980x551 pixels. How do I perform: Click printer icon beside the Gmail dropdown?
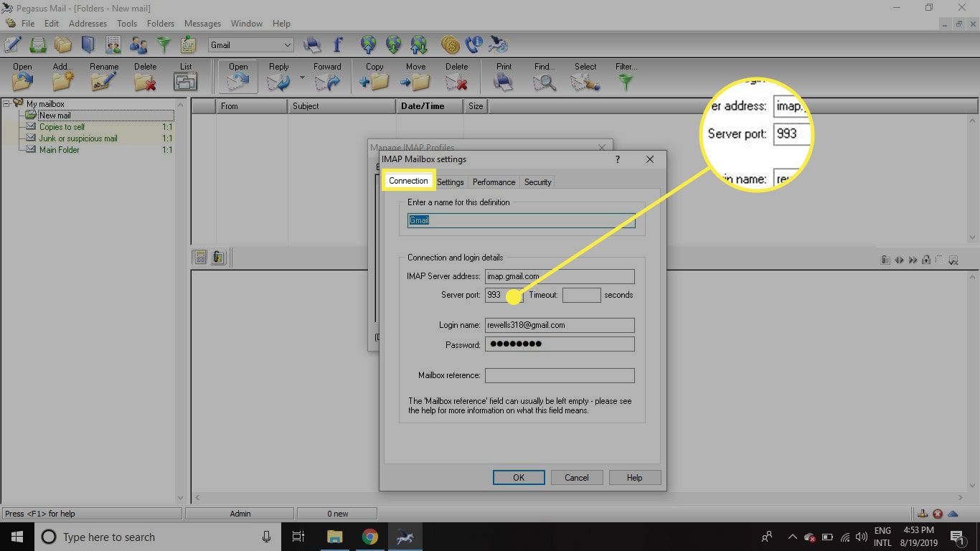point(312,45)
